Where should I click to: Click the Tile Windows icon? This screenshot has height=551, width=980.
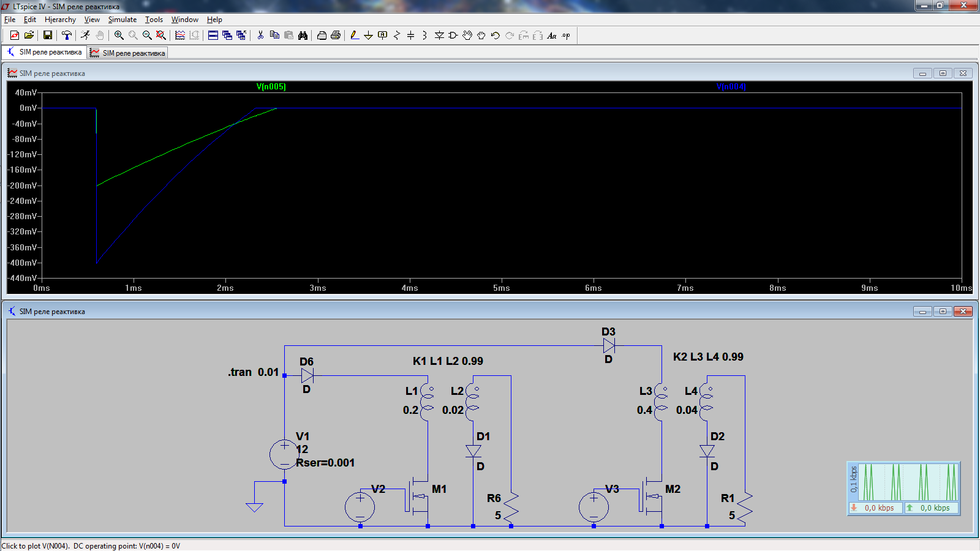pos(213,36)
